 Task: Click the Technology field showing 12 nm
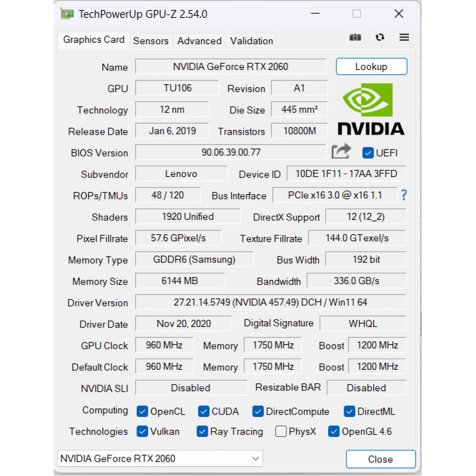pyautogui.click(x=172, y=109)
